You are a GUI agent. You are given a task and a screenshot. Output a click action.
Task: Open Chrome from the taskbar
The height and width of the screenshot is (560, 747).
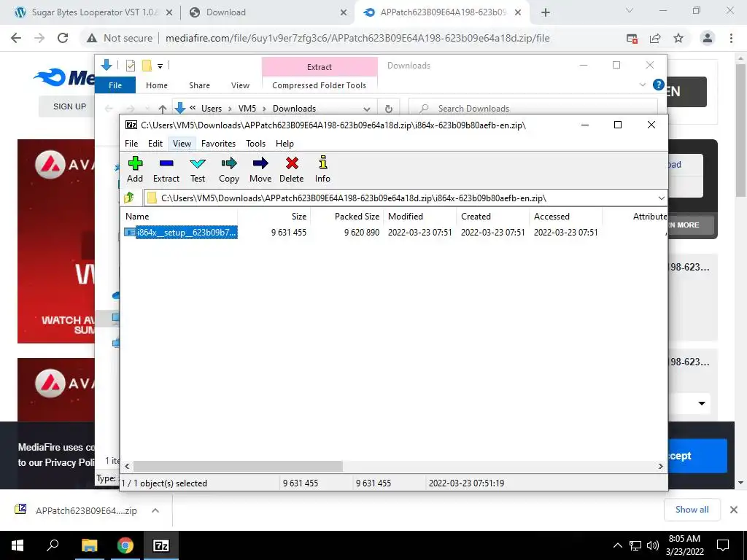tap(125, 545)
